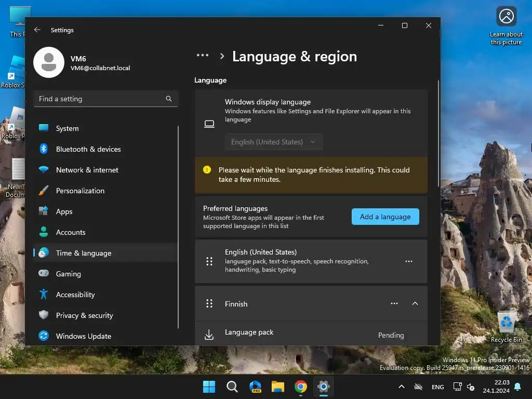Open breadcrumb ellipsis before Language & region
This screenshot has width=532, height=399.
[x=203, y=55]
